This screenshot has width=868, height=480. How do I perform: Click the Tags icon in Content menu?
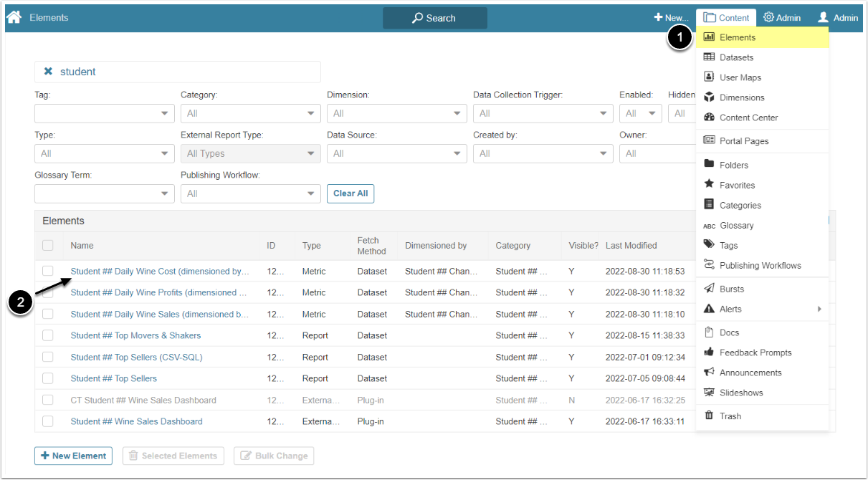coord(709,245)
